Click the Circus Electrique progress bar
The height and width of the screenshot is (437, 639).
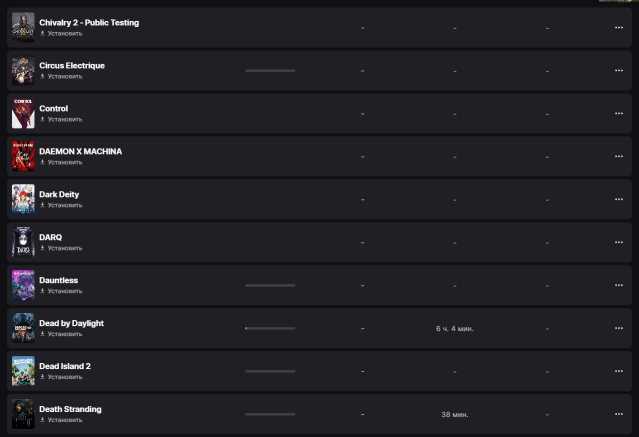coord(270,71)
